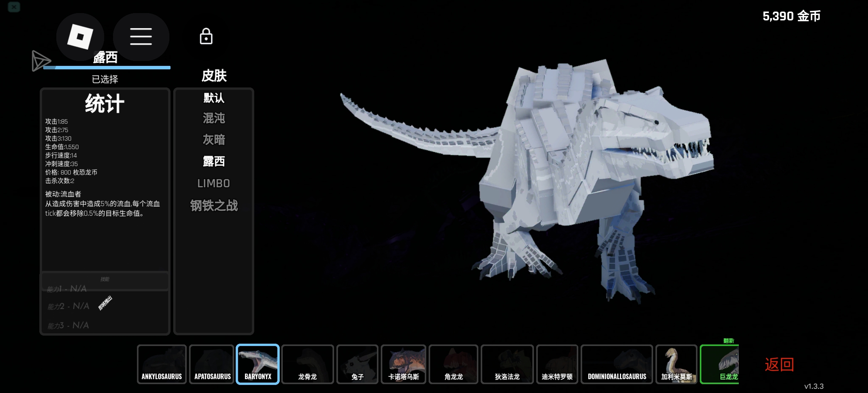Choose the DOMINIONALLOSAURUS card

pos(617,364)
